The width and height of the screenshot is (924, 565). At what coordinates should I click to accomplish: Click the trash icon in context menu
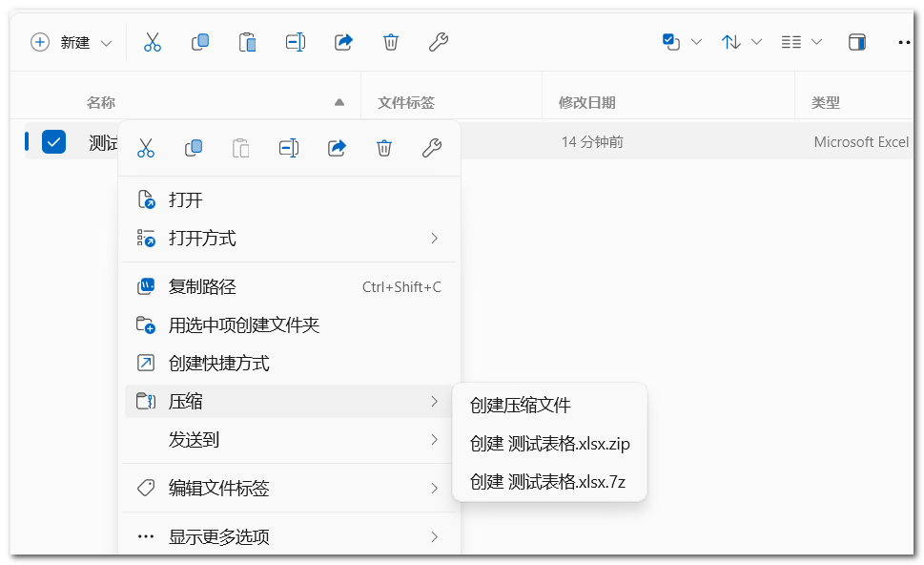(384, 148)
